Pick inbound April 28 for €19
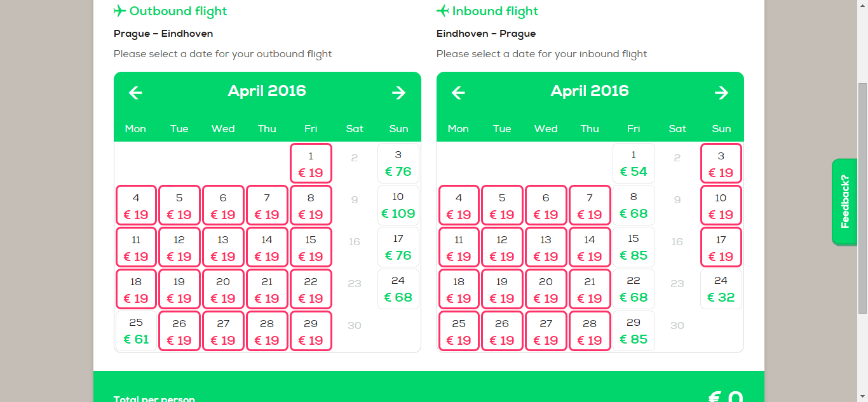 590,332
